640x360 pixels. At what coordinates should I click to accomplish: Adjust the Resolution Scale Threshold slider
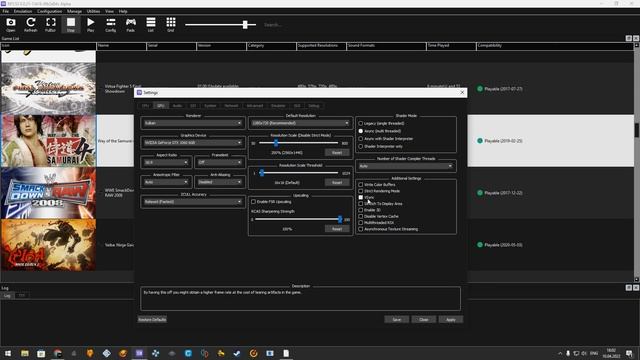coord(262,173)
